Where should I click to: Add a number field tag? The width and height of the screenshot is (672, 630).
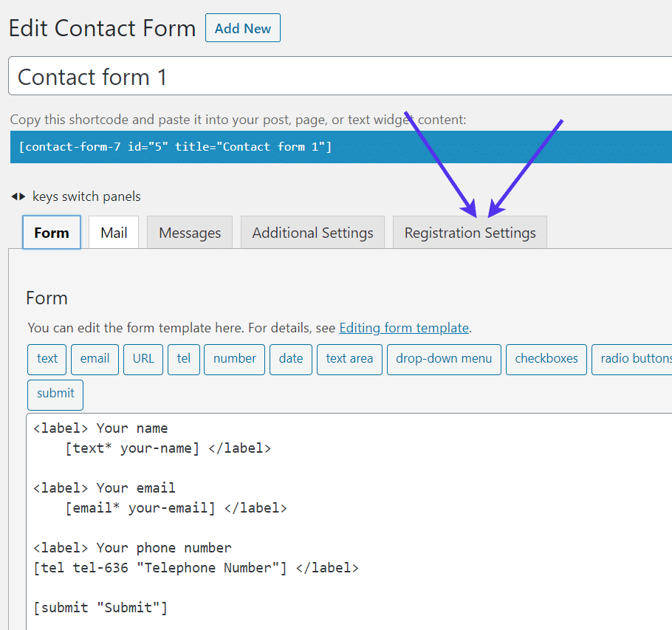[234, 359]
